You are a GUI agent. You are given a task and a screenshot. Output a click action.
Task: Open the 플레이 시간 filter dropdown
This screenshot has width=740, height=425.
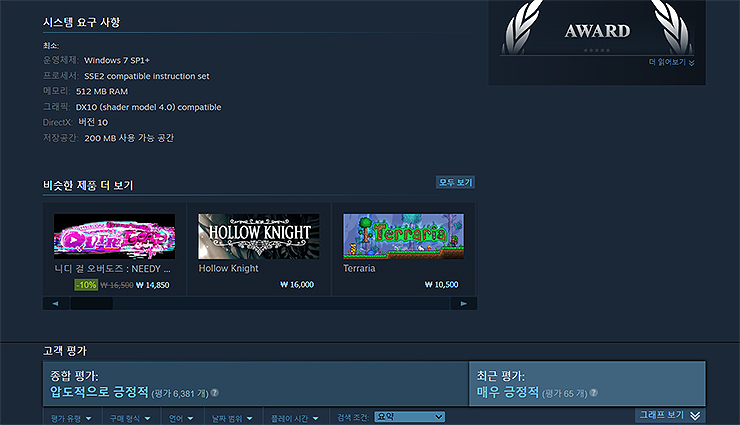[294, 418]
